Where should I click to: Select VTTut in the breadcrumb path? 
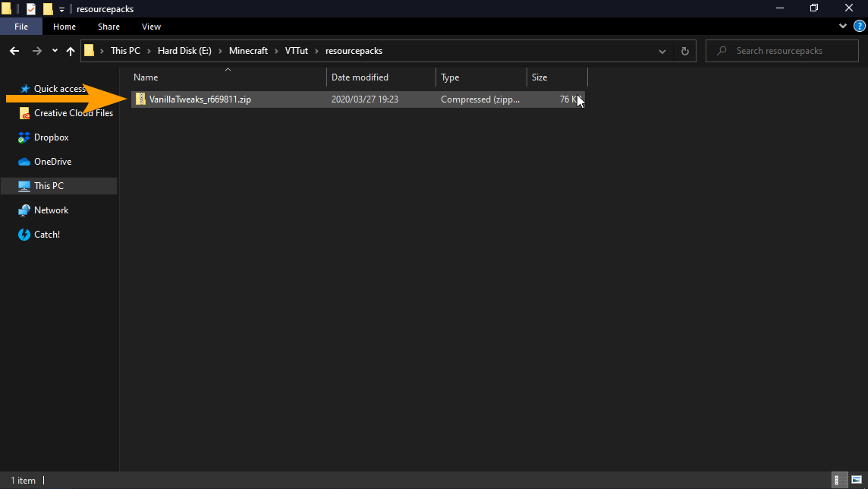(x=296, y=51)
